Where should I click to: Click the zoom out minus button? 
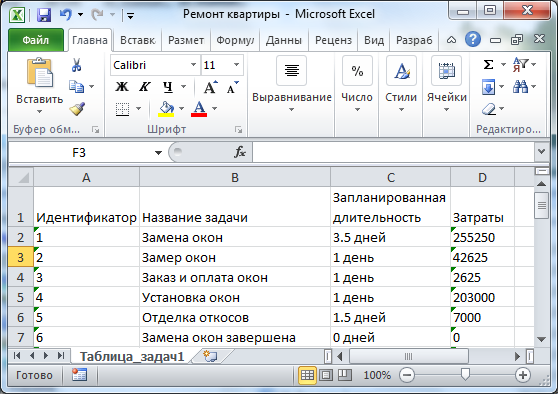407,375
